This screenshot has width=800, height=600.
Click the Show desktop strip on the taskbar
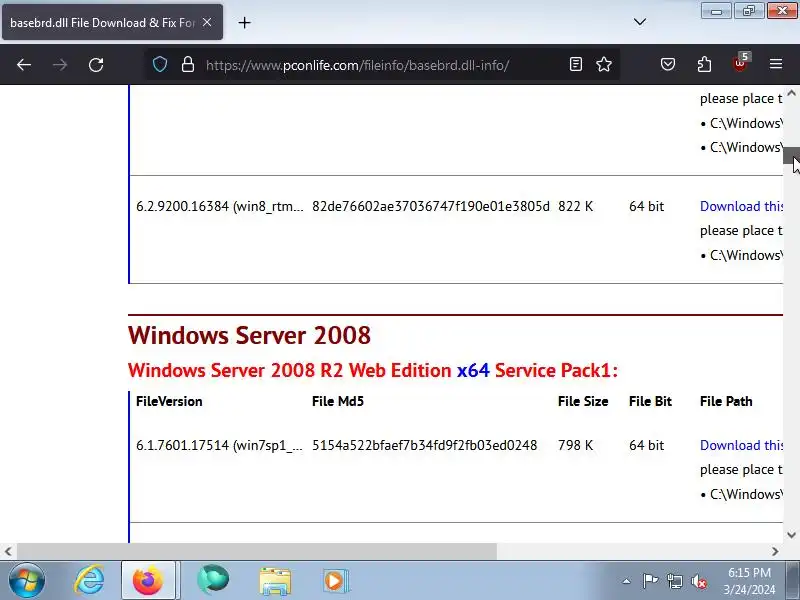[793, 580]
